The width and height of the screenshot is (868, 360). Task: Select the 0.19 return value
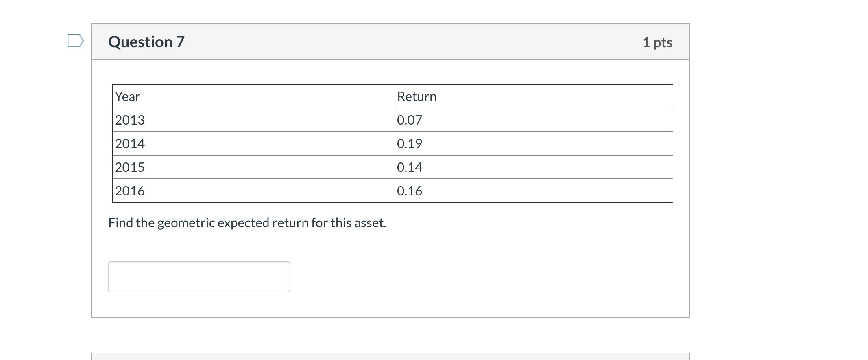coord(410,143)
